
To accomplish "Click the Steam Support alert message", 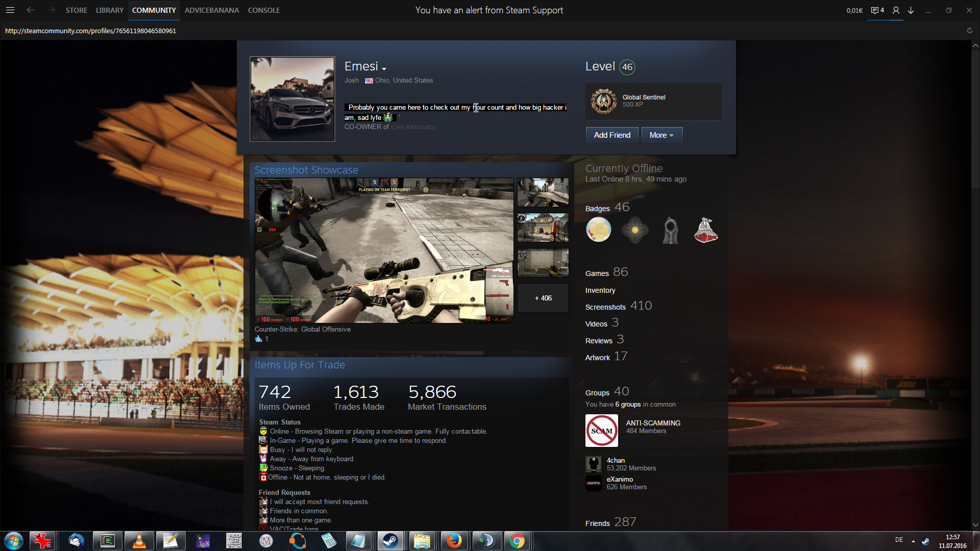I will [489, 10].
